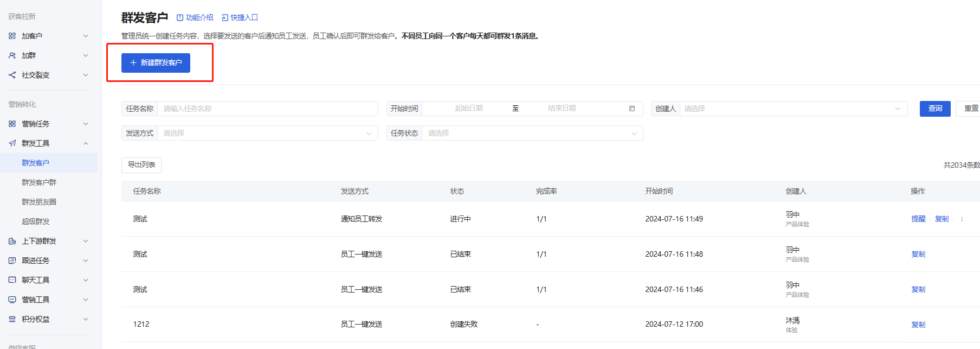Click 复制 for the 11:48 task
980x349 pixels.
coord(918,255)
